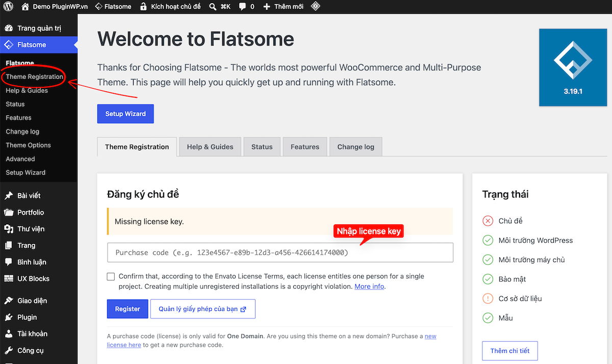Select Setup Wizard in the sidebar submenu

[x=25, y=172]
